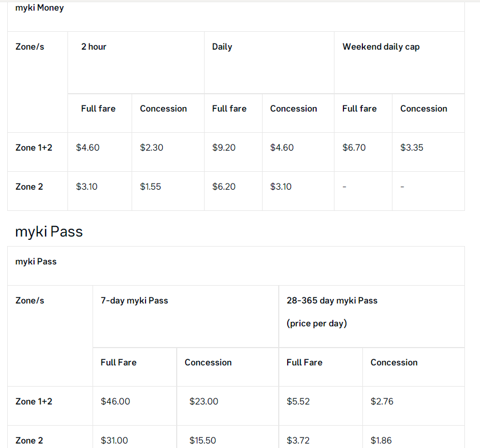Click the "7-day myki Pass" column header
Viewport: 480px width, 448px height.
[134, 301]
